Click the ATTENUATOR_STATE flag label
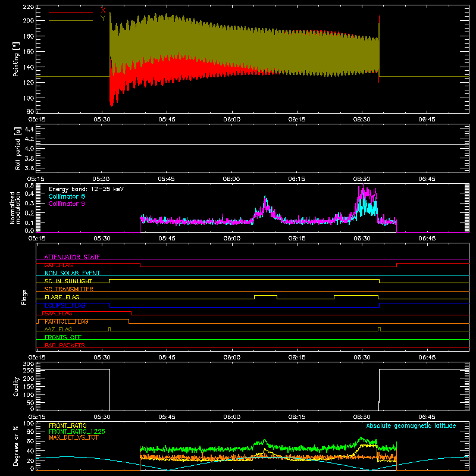Image resolution: width=476 pixels, height=476 pixels. point(72,257)
